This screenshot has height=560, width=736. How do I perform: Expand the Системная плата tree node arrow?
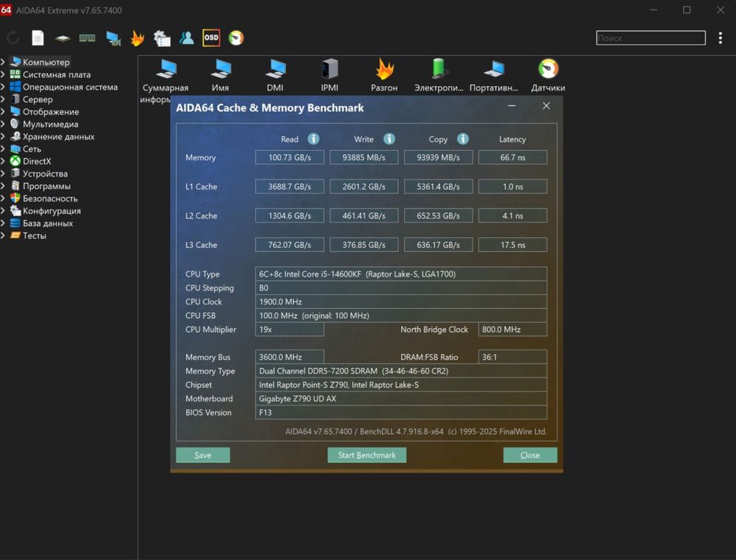tap(3, 74)
